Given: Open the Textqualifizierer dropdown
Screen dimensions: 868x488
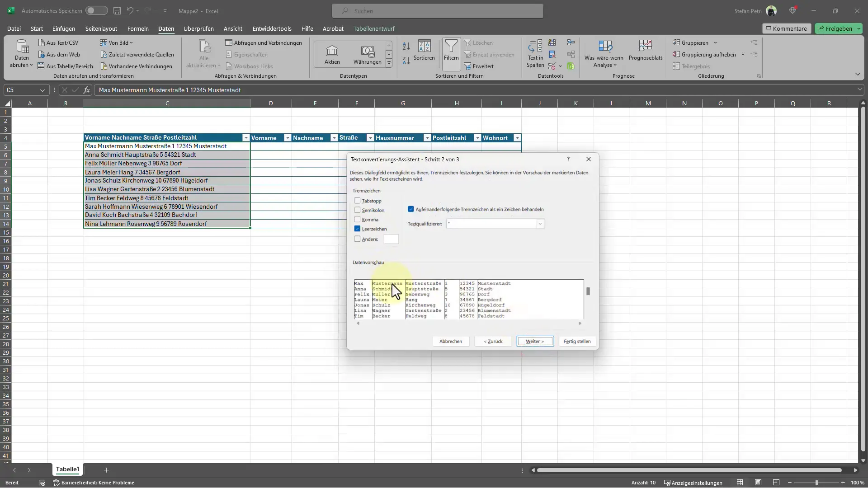Looking at the screenshot, I should (540, 224).
